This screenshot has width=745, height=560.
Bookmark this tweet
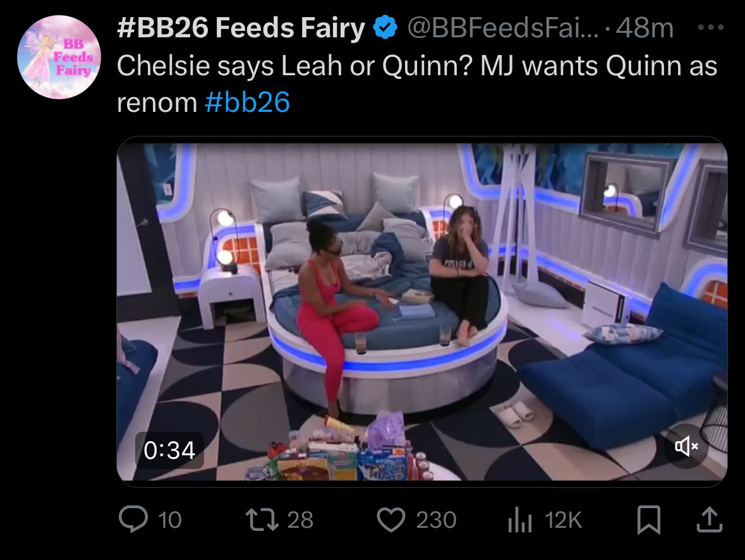(648, 520)
